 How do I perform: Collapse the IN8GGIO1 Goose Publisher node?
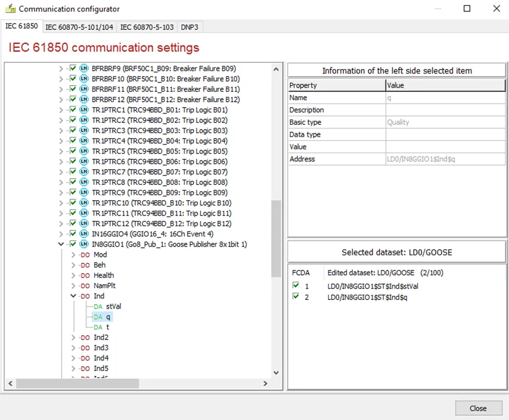coord(61,244)
